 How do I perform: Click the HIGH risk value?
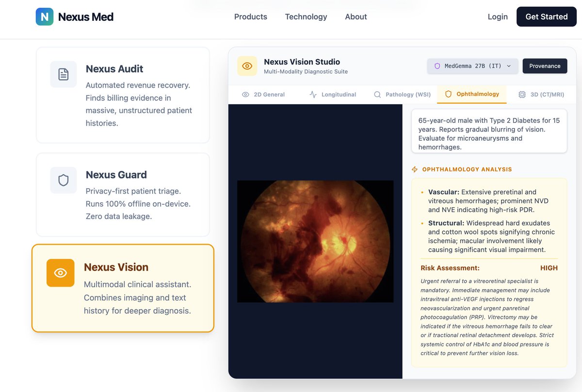(x=549, y=268)
